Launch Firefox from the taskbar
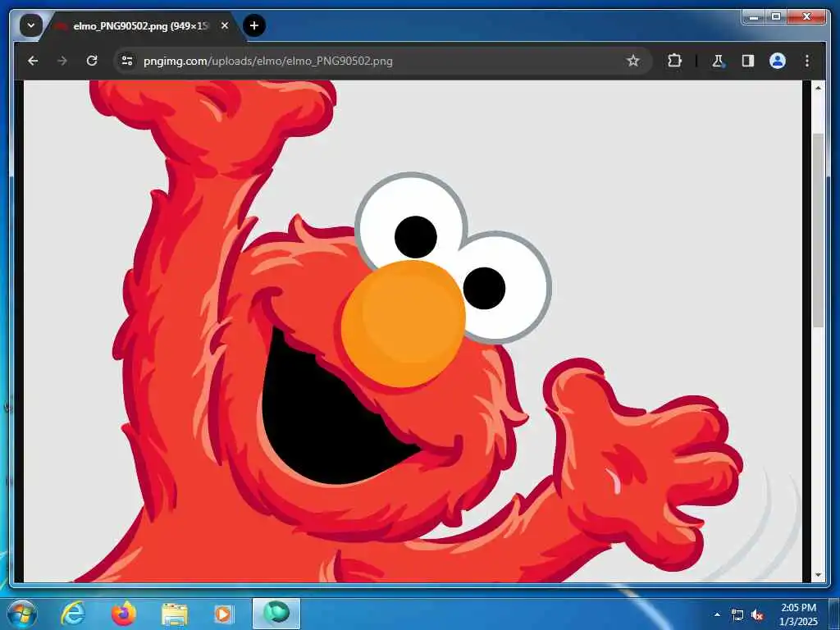This screenshot has height=630, width=840. [124, 614]
